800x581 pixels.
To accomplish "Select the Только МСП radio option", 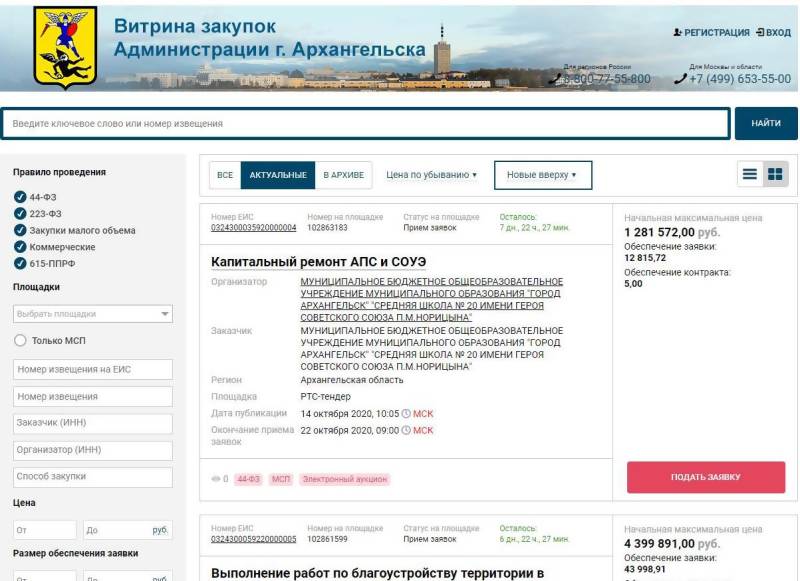I will 20,340.
